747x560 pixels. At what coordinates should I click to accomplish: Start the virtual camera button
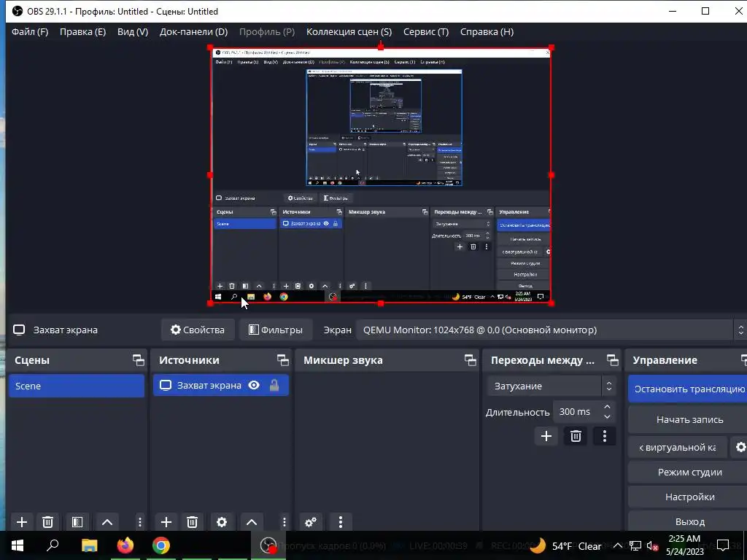click(x=678, y=447)
